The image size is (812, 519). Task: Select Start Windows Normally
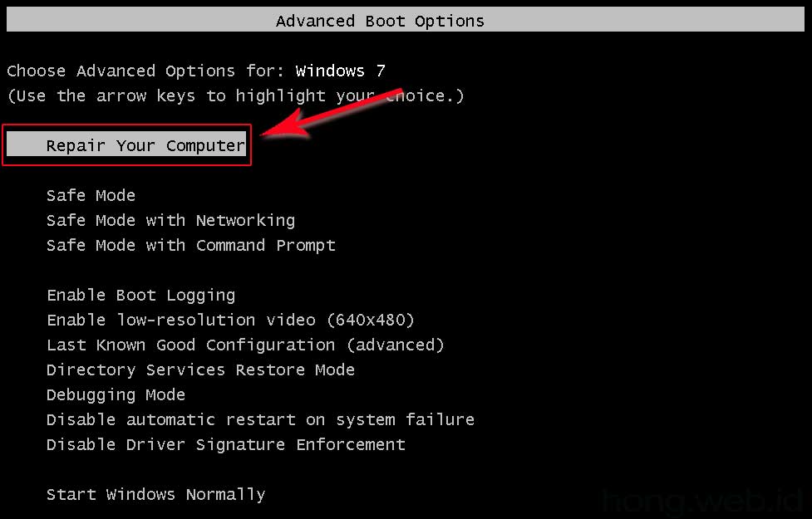[155, 495]
